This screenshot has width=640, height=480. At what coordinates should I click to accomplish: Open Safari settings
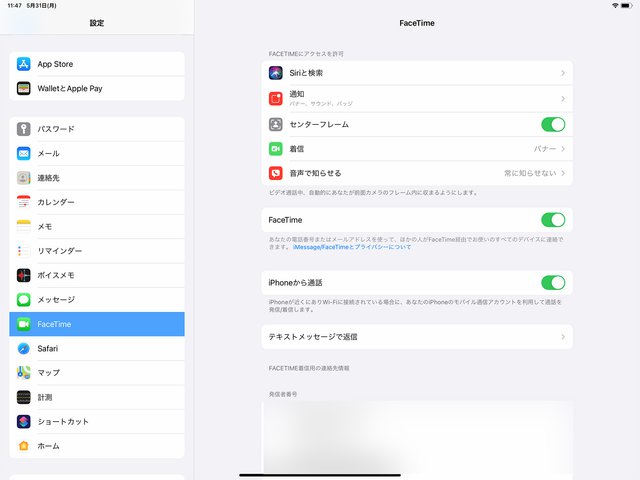click(97, 349)
